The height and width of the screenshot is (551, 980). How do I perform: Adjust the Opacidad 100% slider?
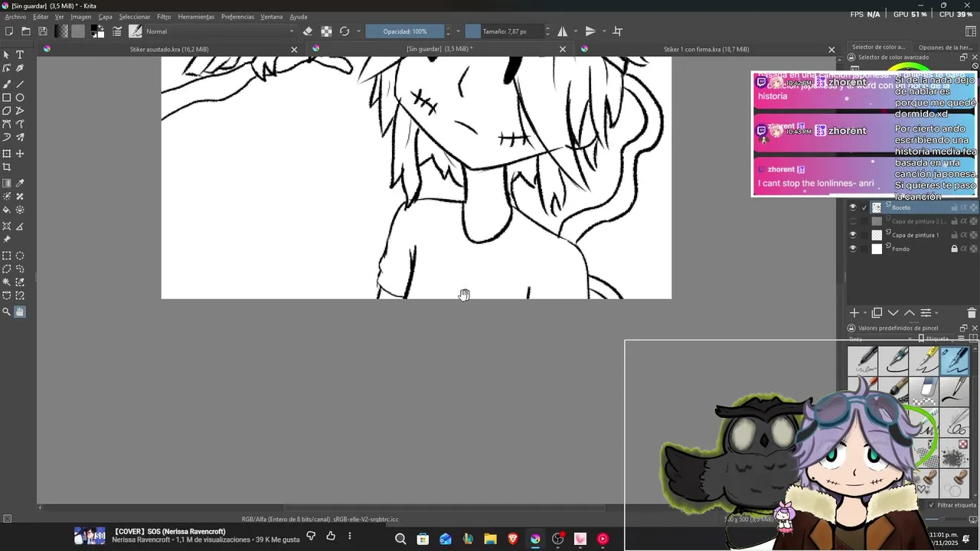click(405, 31)
